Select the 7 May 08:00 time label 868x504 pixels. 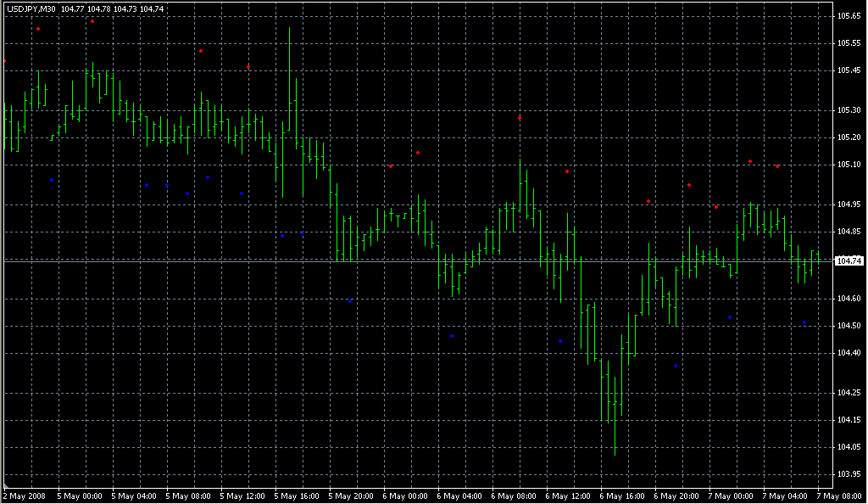839,496
